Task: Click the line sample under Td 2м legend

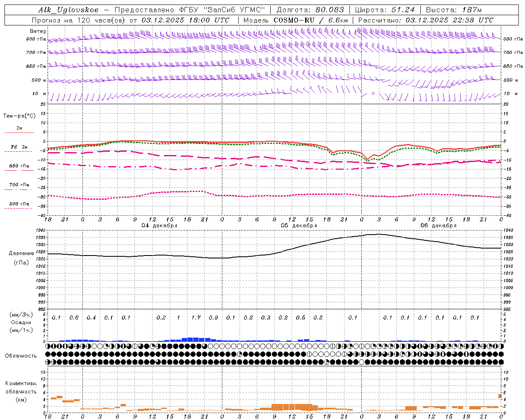Action: tap(18, 152)
